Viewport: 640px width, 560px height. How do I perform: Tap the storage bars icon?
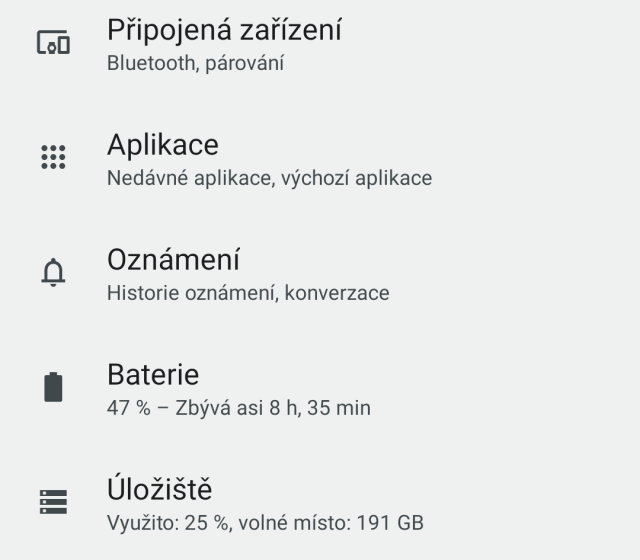point(53,502)
